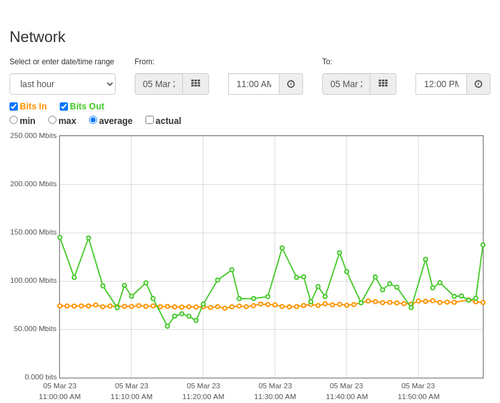Click the '11:40:00 AM' x-axis label

pos(347,397)
